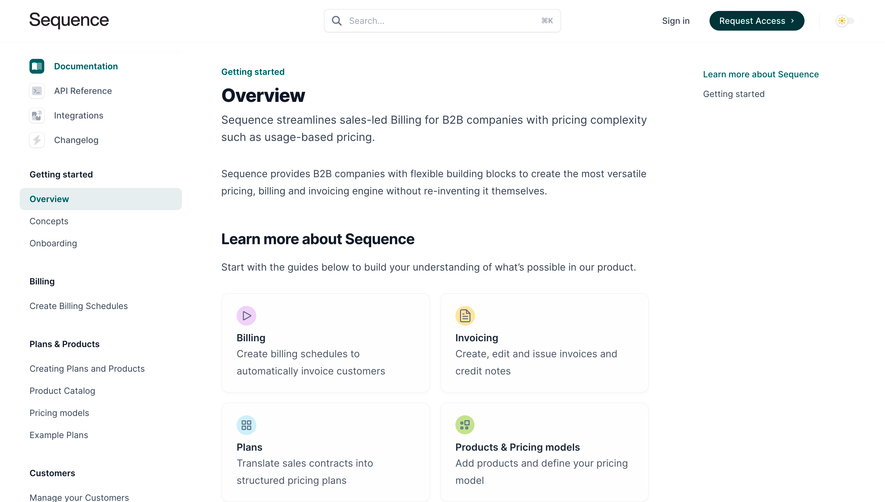Screen dimensions: 885x502
Task: Open Manage your Customers page
Action: pos(79,497)
